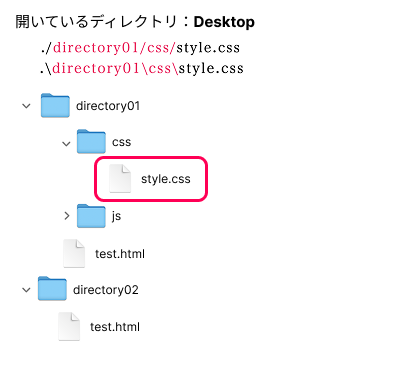The width and height of the screenshot is (420, 365).
Task: Click the forward-slash path ./directory01/css/style.css
Action: click(x=140, y=48)
